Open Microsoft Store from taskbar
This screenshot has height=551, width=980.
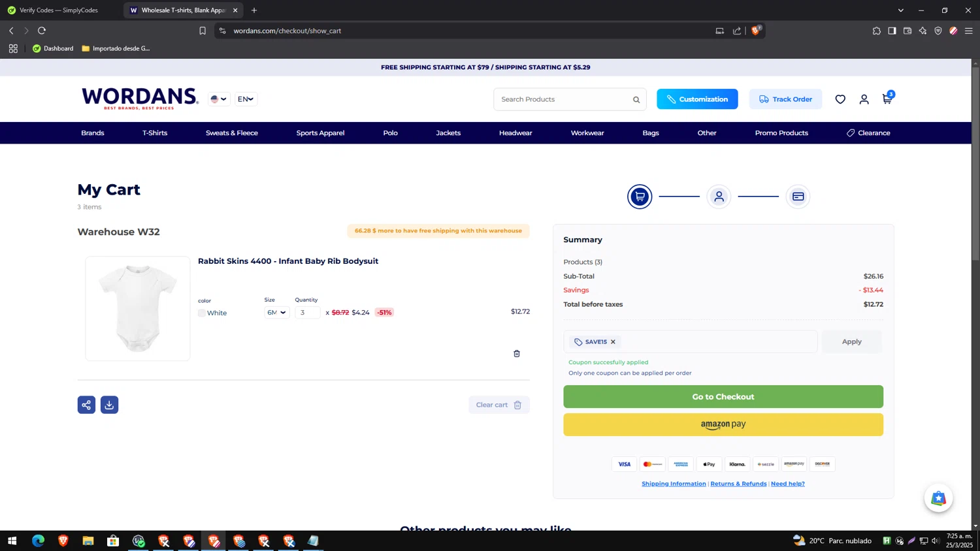(x=113, y=541)
